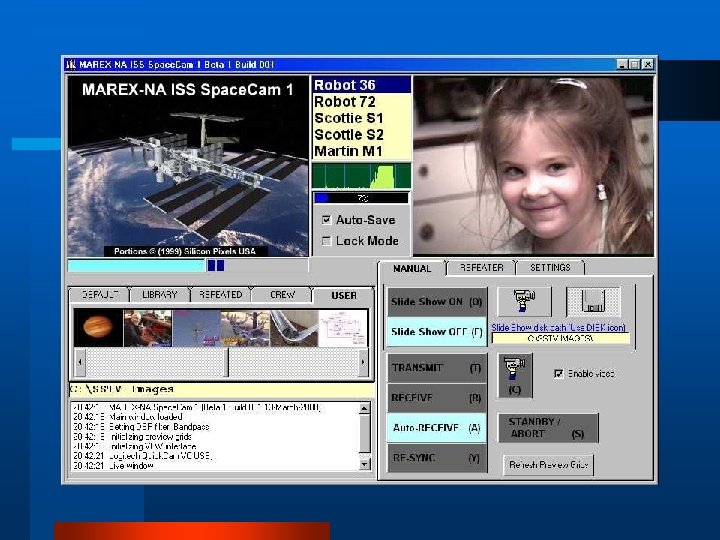Toggle the Auto-Save checkbox
Viewport: 720px width, 540px height.
pos(326,219)
